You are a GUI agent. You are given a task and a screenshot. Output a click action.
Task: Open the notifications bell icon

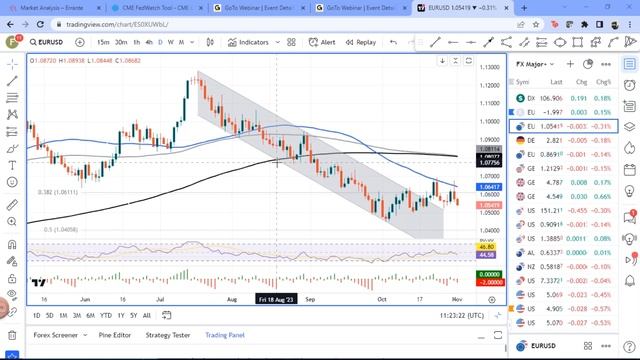click(x=629, y=281)
